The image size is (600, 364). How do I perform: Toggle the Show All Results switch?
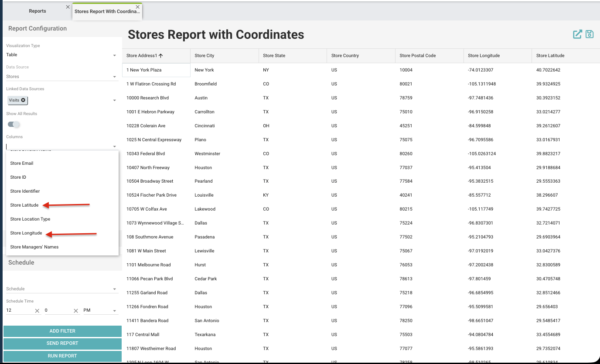tap(14, 125)
